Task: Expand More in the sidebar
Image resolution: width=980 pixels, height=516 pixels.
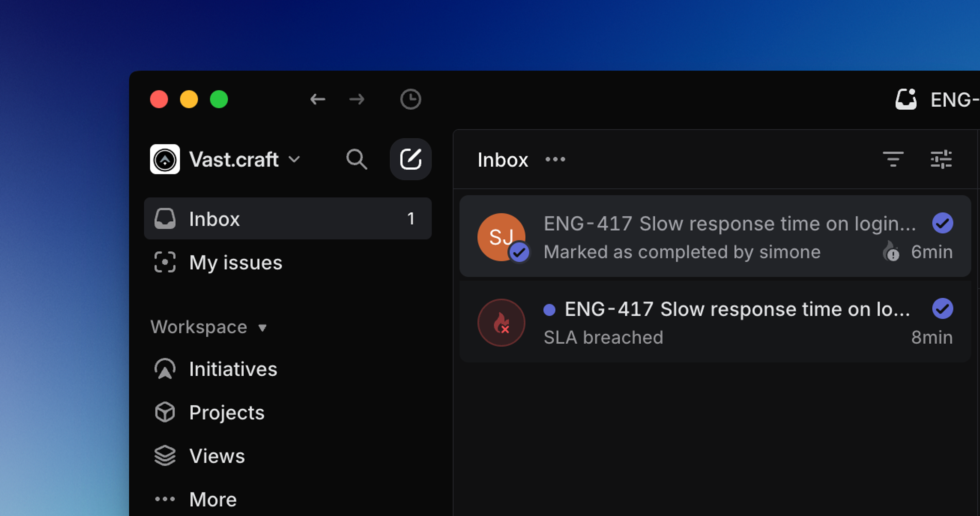Action: 288,499
